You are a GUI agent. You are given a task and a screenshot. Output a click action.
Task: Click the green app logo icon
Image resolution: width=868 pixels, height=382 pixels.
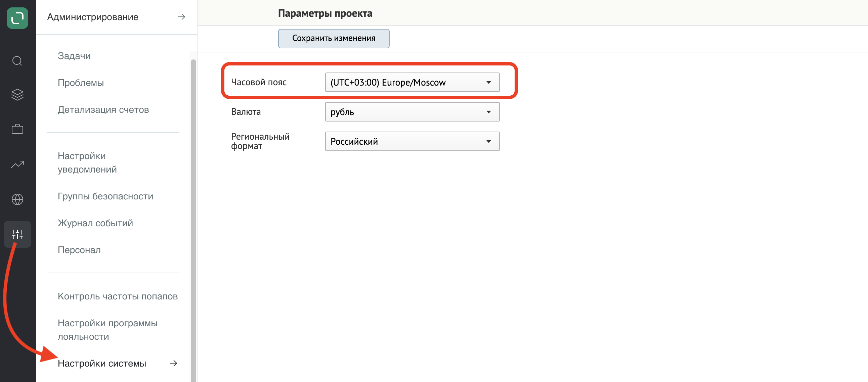point(17,18)
